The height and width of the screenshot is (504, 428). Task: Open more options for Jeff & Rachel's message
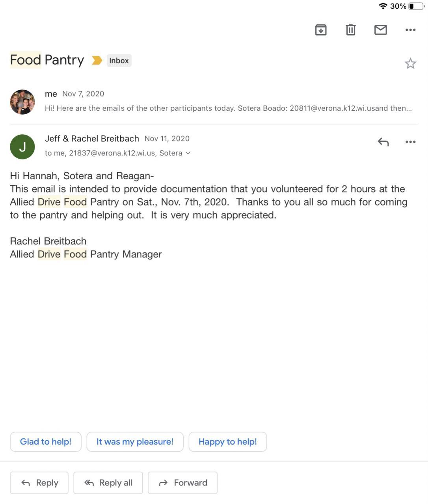pos(410,142)
